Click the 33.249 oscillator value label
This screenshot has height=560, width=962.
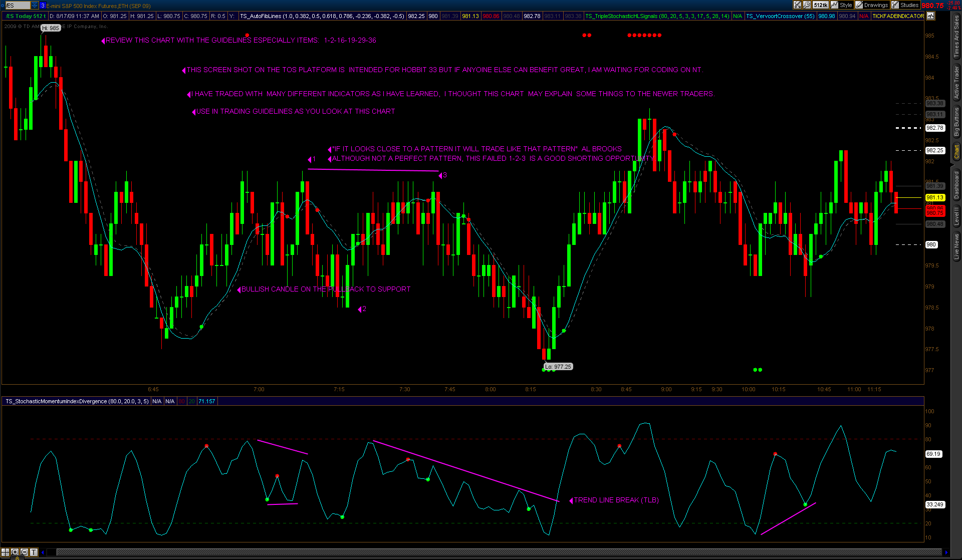click(935, 504)
